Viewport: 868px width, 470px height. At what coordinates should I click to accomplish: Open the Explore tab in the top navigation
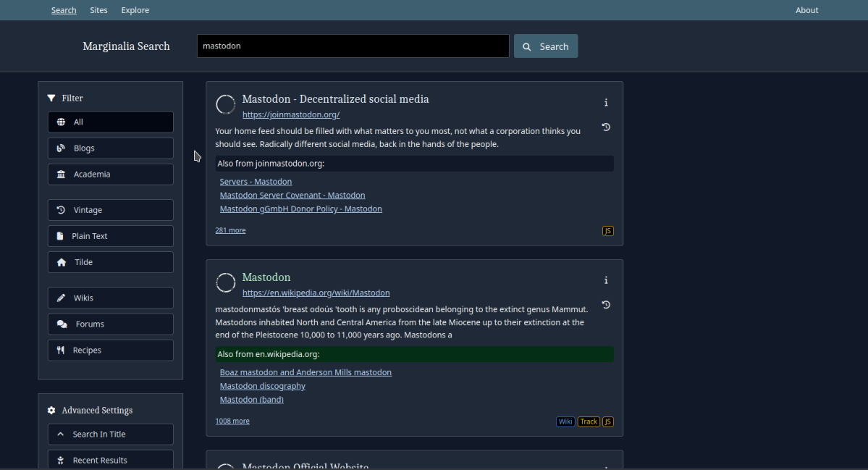coord(135,10)
